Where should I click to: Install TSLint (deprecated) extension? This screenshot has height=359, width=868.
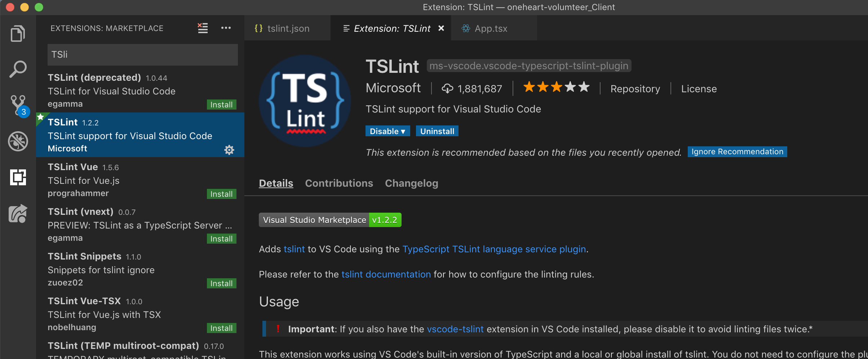coord(222,105)
